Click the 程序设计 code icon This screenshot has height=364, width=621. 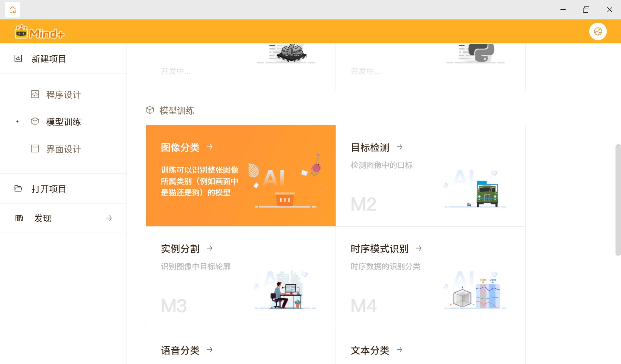point(35,94)
